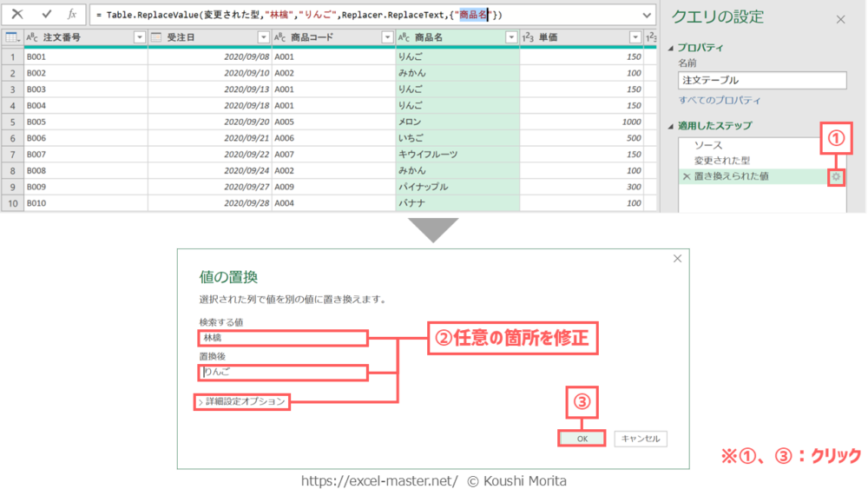The height and width of the screenshot is (489, 868).
Task: Open filter dropdown for 商品名 column
Action: (510, 37)
